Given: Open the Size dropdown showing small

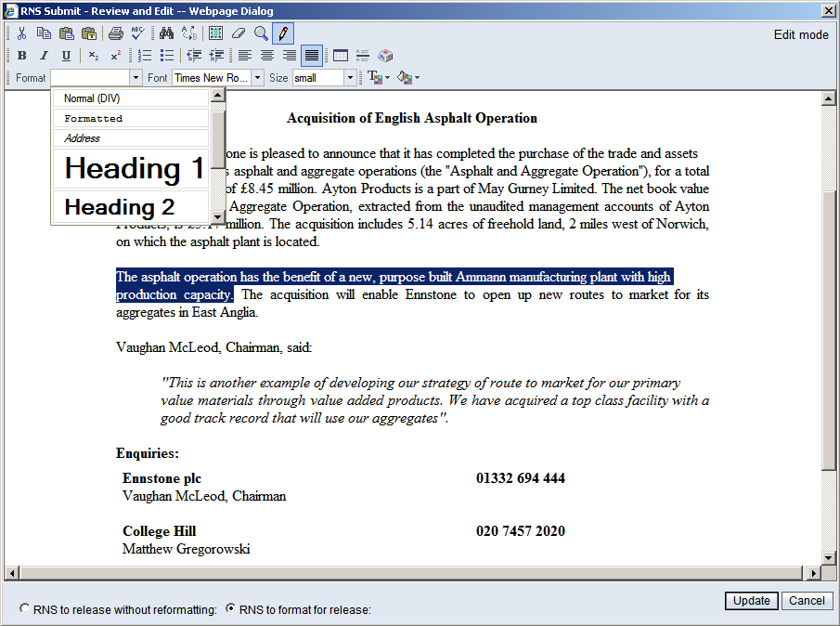Looking at the screenshot, I should point(318,78).
